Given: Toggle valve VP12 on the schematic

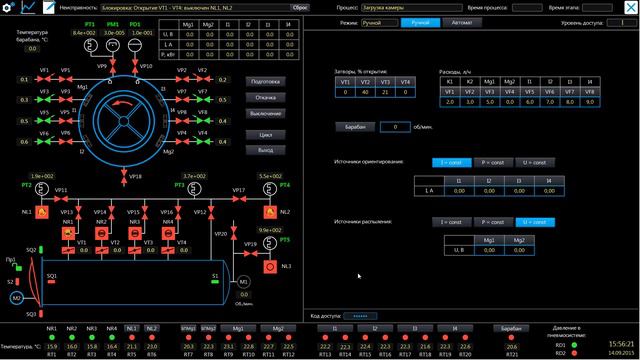Looking at the screenshot, I should (211, 212).
